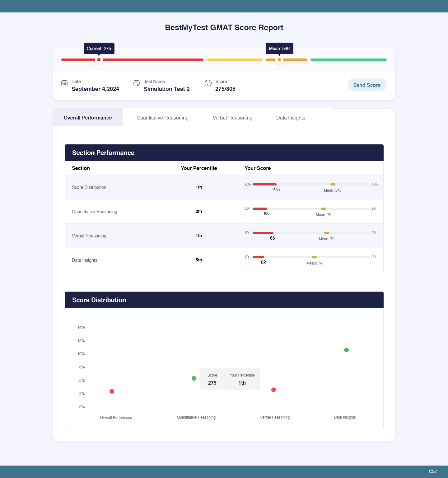Click the Overall Performace axis label
This screenshot has width=448, height=478.
pyautogui.click(x=116, y=418)
